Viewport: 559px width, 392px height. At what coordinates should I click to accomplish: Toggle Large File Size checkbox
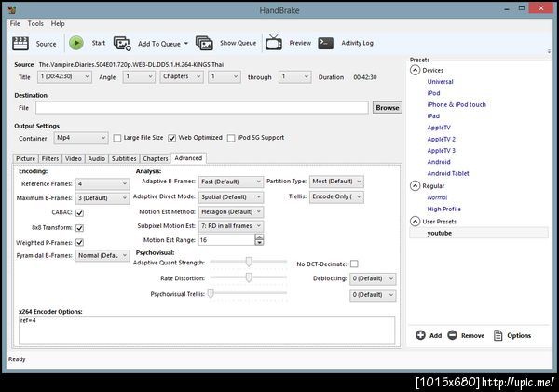117,138
